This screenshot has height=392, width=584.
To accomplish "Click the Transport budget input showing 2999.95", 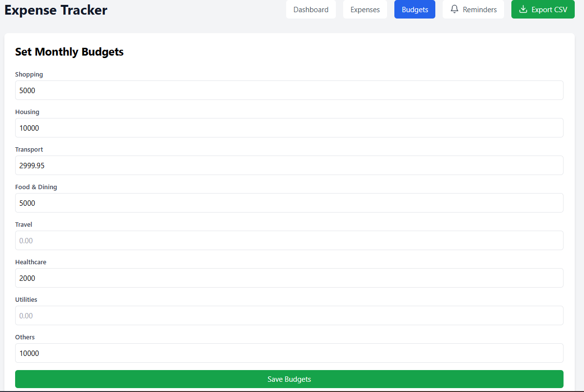I will [289, 165].
